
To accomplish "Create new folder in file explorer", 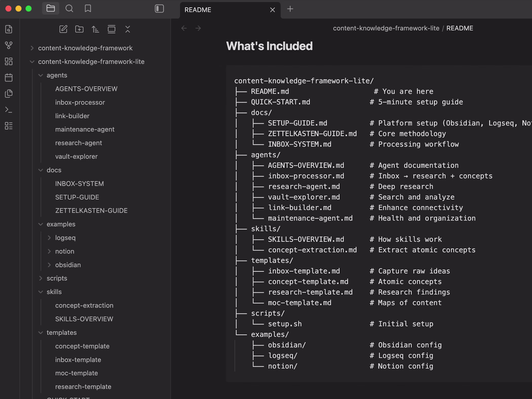I will [x=79, y=29].
